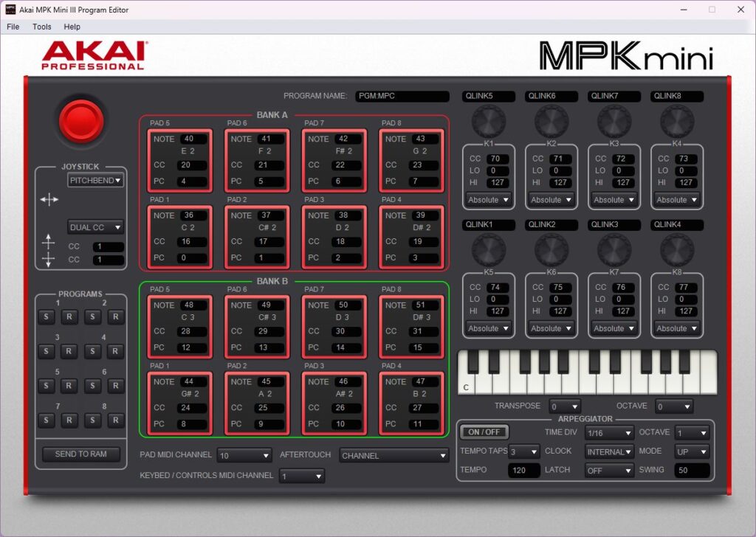Open the Aftertouch CHANNEL dropdown

pyautogui.click(x=394, y=456)
